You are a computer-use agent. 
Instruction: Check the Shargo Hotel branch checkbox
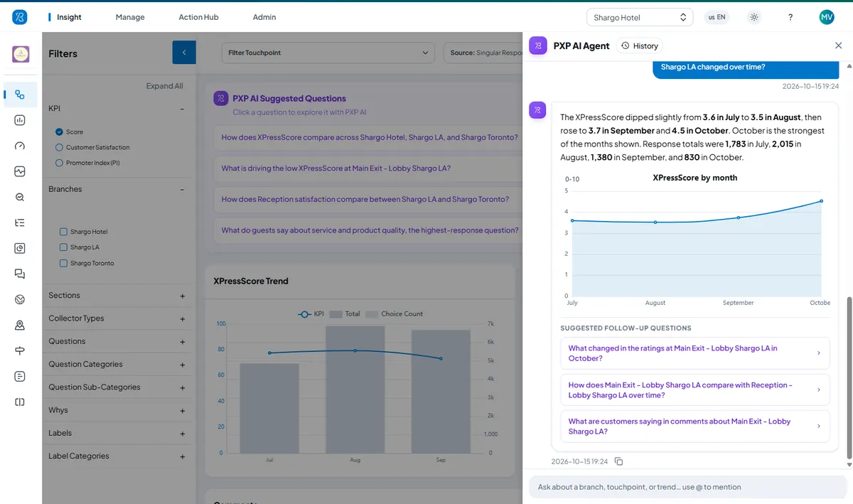(64, 232)
